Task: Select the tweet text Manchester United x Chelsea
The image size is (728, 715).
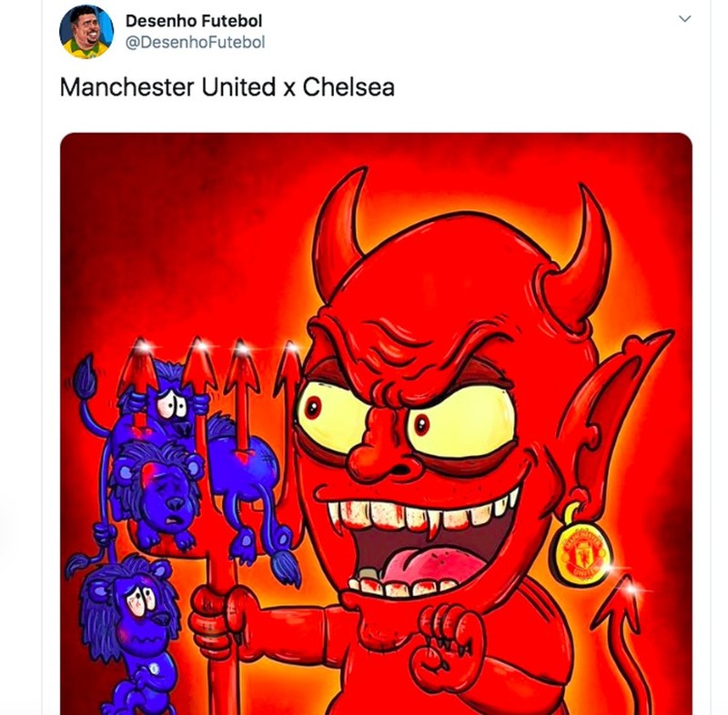Action: tap(225, 87)
